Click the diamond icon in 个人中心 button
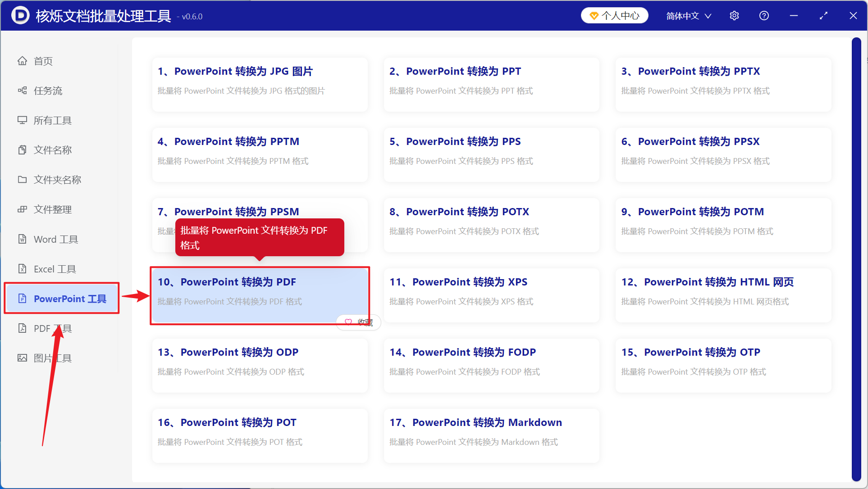The width and height of the screenshot is (868, 489). click(x=594, y=16)
